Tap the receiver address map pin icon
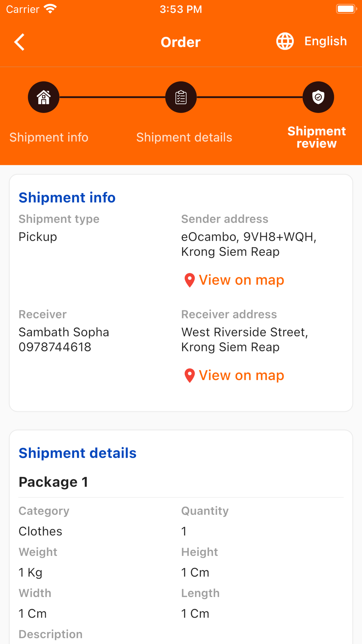362x644 pixels. pyautogui.click(x=189, y=376)
